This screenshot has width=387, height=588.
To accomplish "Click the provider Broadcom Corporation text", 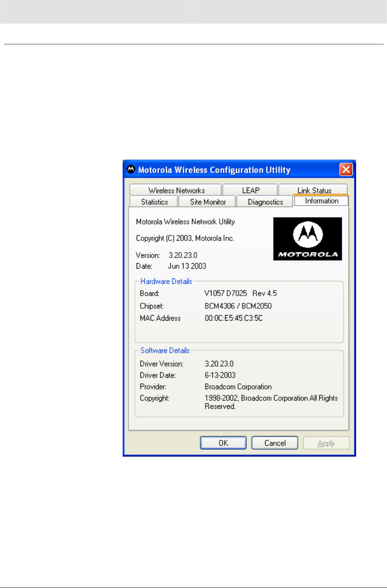I will tap(238, 387).
